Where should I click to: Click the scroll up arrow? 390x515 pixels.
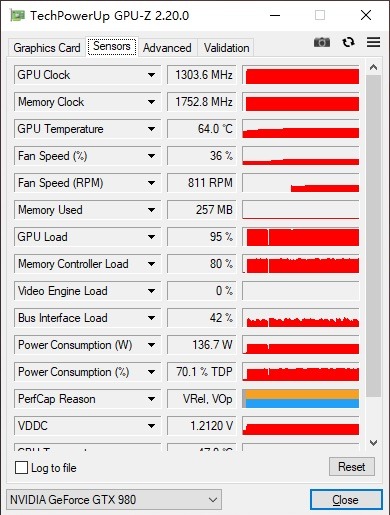(373, 67)
